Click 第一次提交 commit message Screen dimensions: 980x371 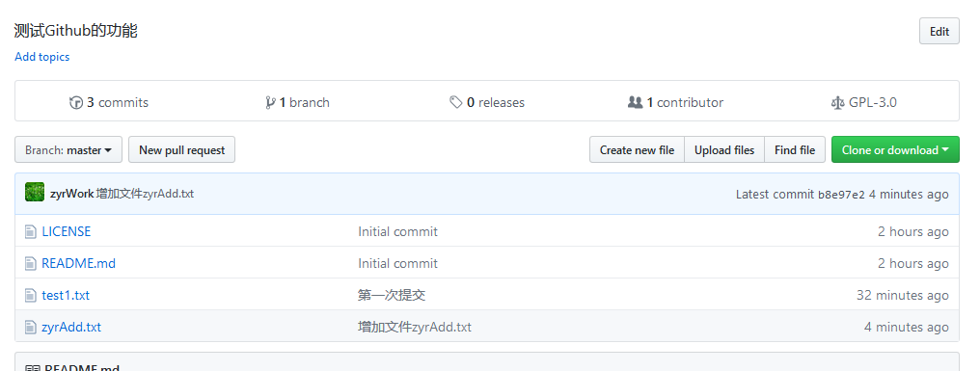(392, 296)
